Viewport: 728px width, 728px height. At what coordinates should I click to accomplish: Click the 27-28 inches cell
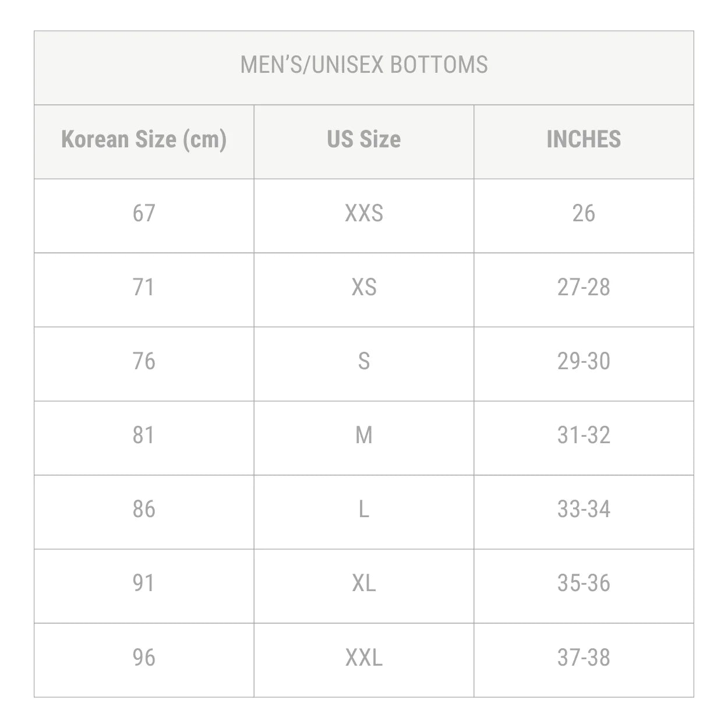584,288
